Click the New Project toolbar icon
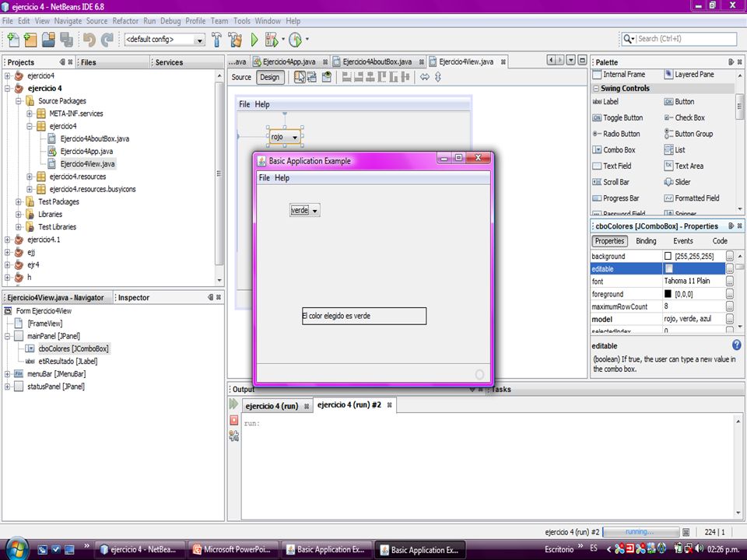The width and height of the screenshot is (747, 560). [30, 40]
